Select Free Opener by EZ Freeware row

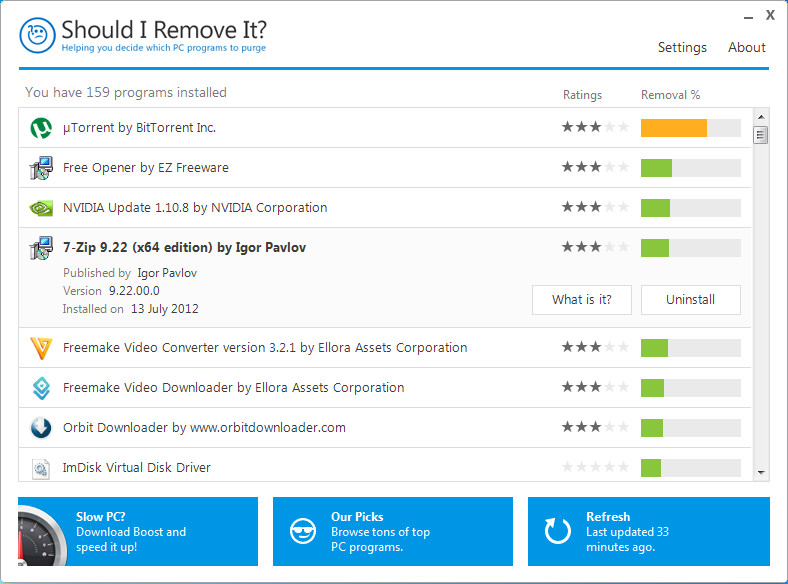click(x=385, y=168)
